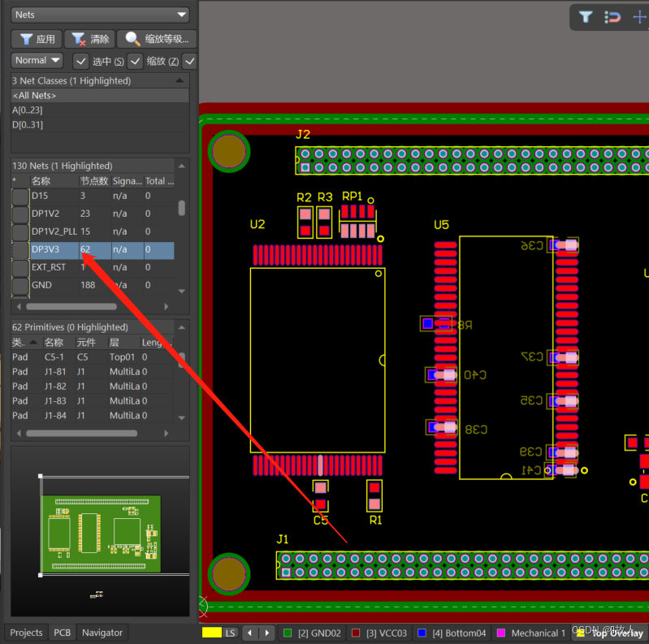Click the snapping magnet icon
This screenshot has width=649, height=644.
[x=612, y=17]
